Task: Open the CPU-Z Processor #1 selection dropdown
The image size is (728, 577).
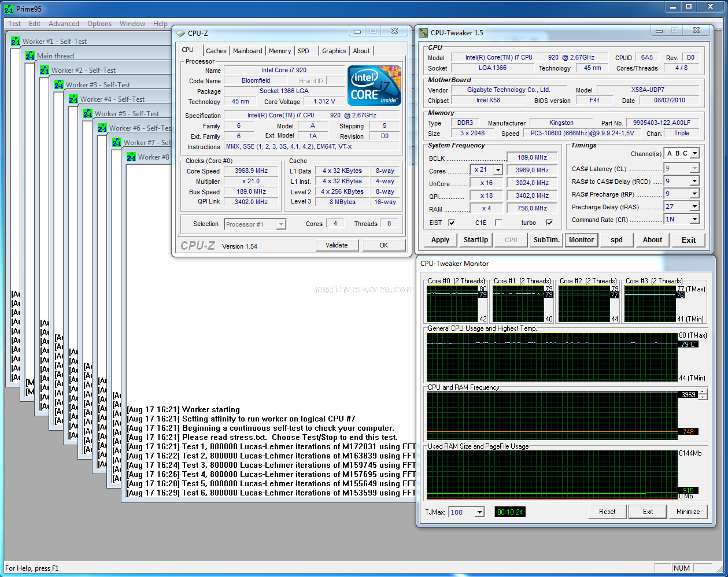Action: click(x=281, y=224)
